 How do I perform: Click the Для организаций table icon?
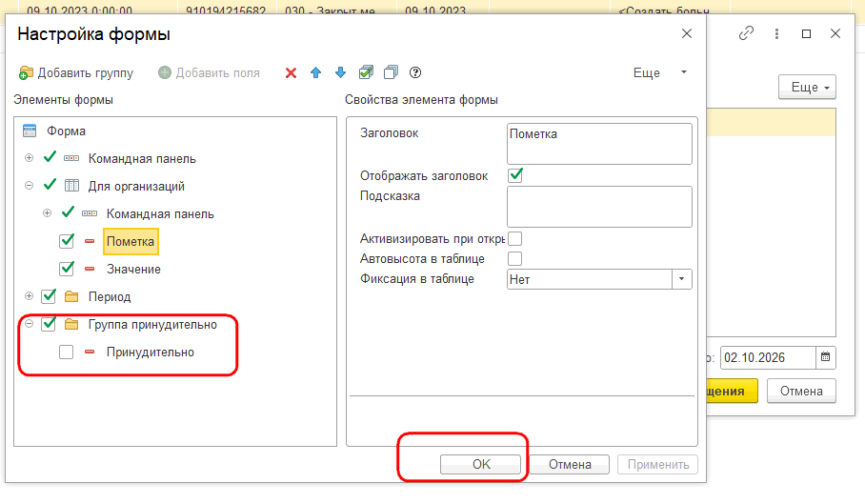tap(71, 185)
